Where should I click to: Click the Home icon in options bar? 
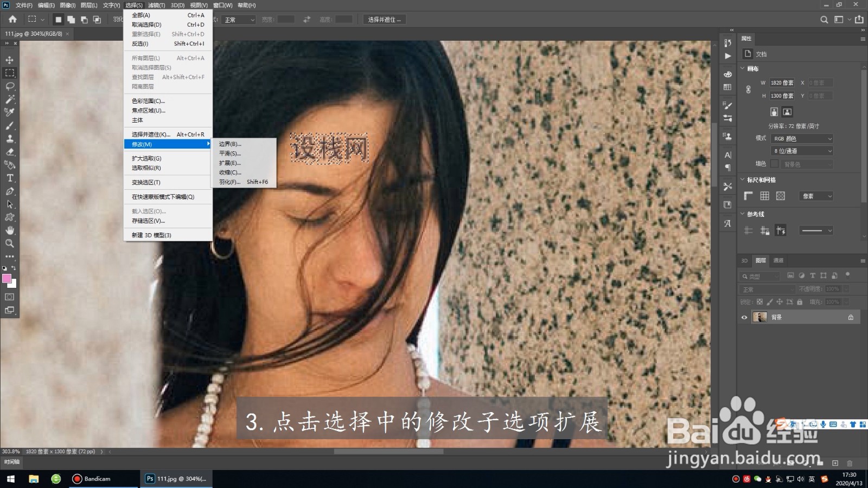(x=12, y=20)
